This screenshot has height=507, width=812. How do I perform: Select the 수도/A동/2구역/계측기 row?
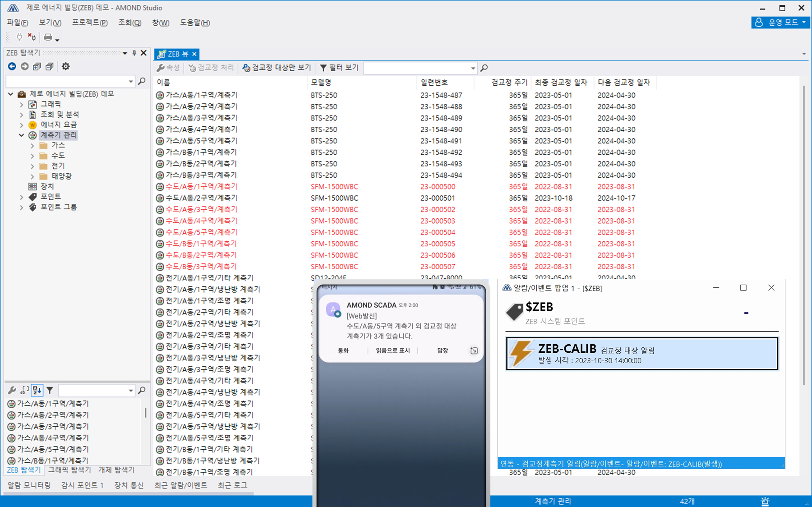tap(201, 198)
